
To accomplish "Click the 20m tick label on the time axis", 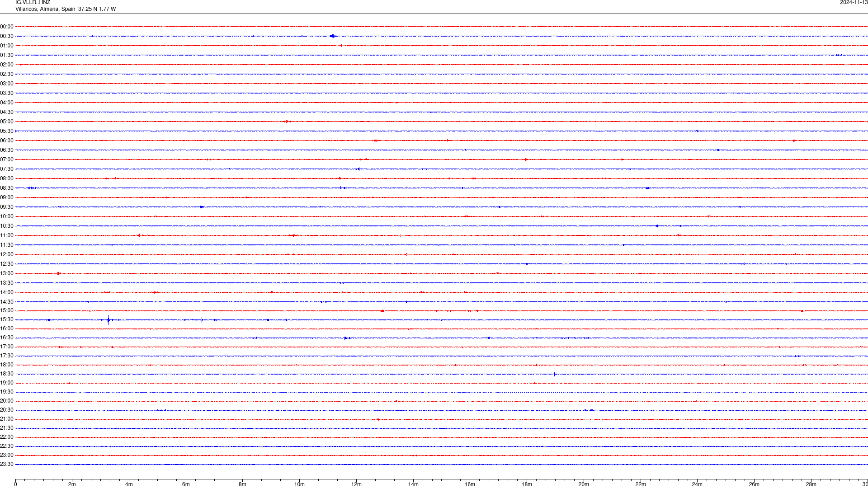I will (584, 484).
